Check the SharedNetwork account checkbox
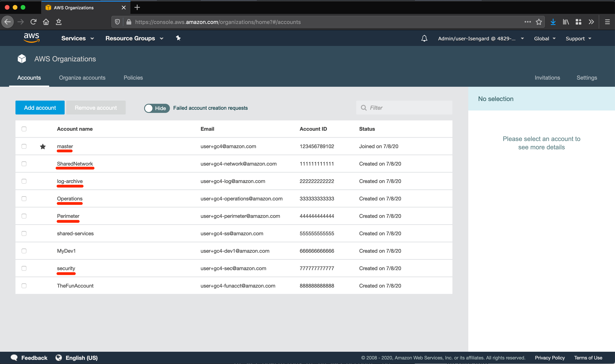 pos(24,164)
